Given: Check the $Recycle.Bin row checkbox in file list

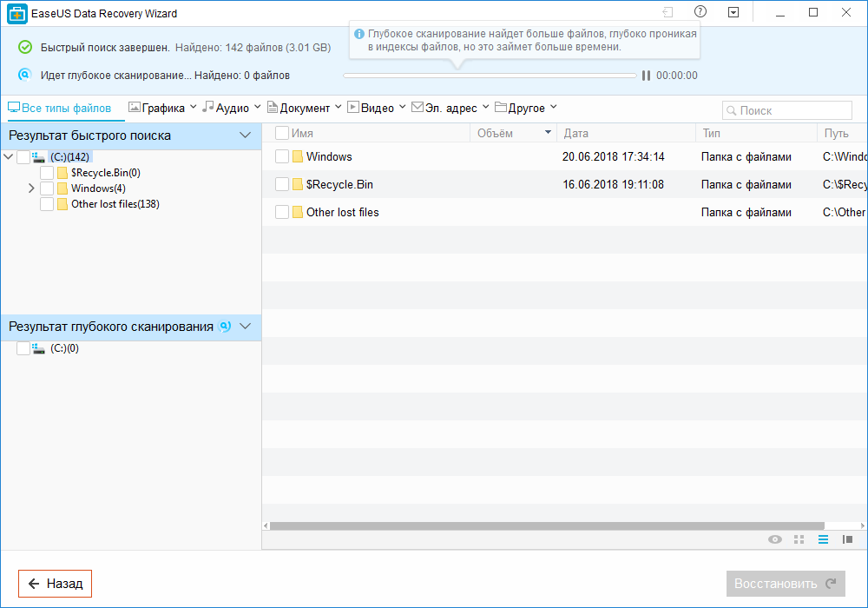Looking at the screenshot, I should 282,184.
